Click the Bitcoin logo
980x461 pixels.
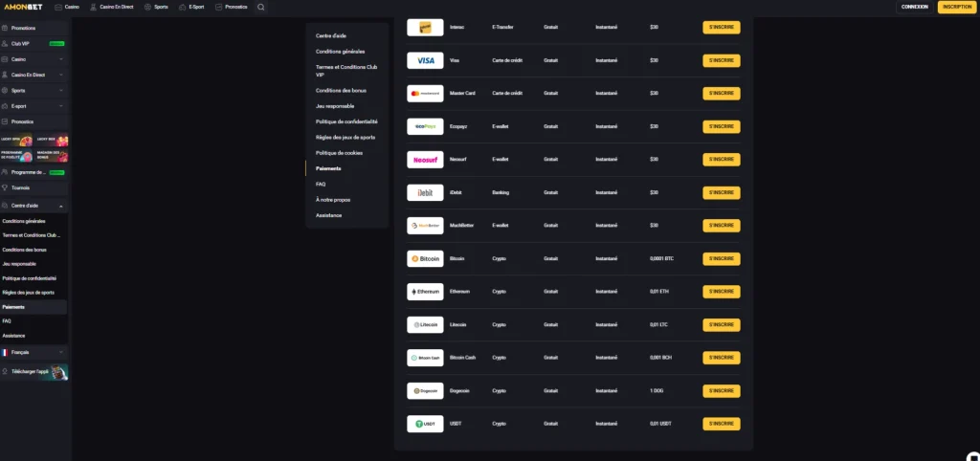pos(425,258)
